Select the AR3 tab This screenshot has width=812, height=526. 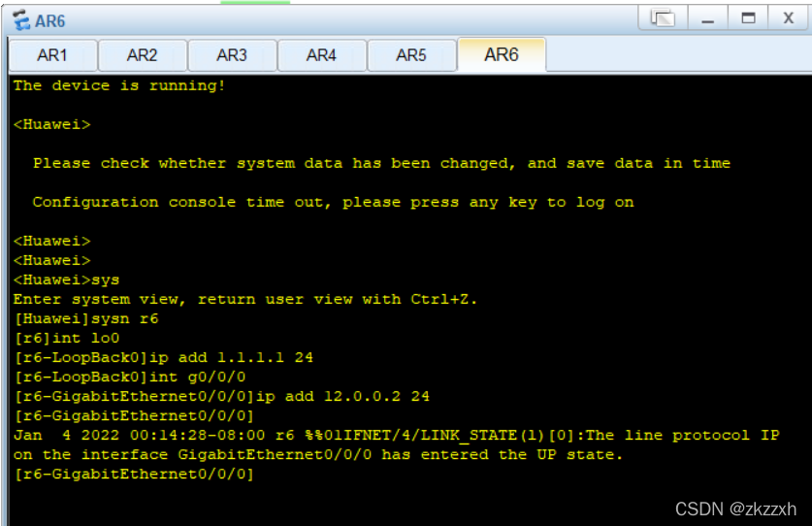click(232, 55)
